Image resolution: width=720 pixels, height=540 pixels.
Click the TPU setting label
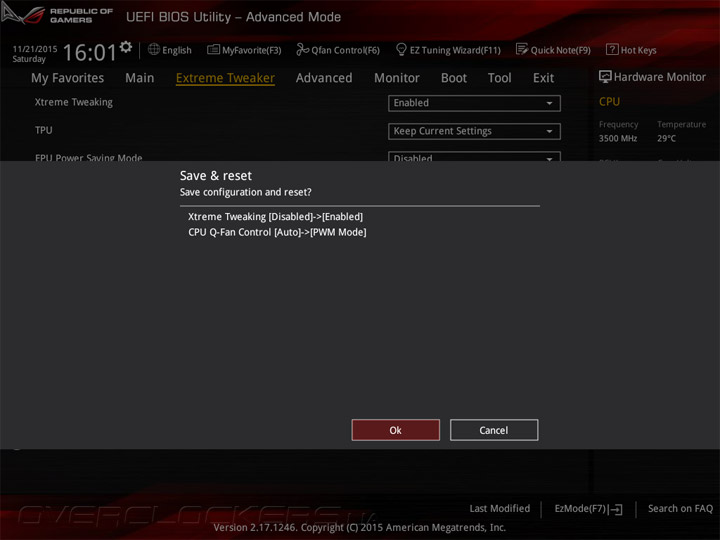44,130
